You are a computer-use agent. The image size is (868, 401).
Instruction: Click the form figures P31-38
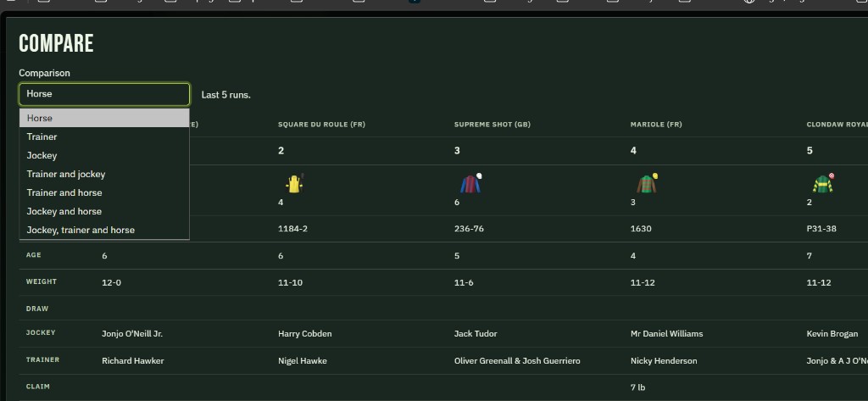coord(821,229)
